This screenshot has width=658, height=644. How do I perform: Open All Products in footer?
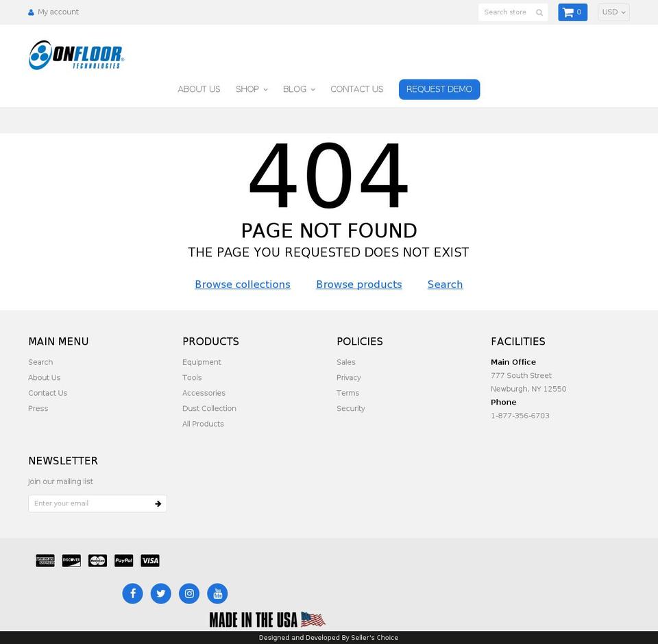(x=203, y=424)
